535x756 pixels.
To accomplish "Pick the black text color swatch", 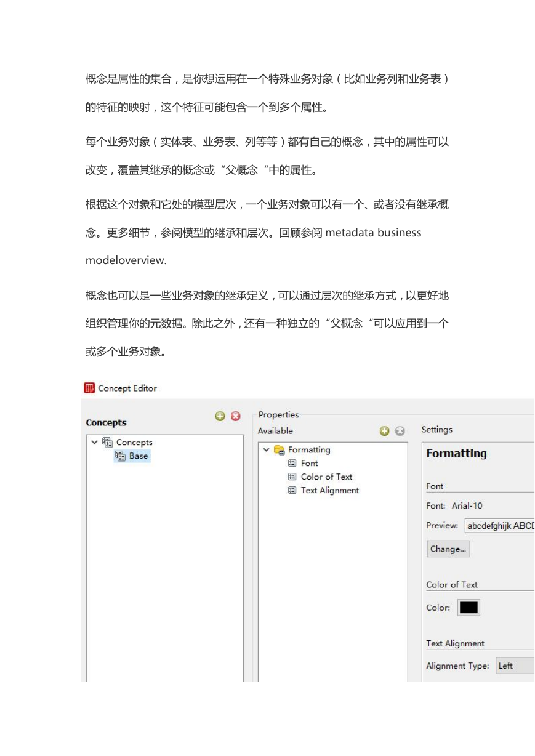I will [469, 608].
